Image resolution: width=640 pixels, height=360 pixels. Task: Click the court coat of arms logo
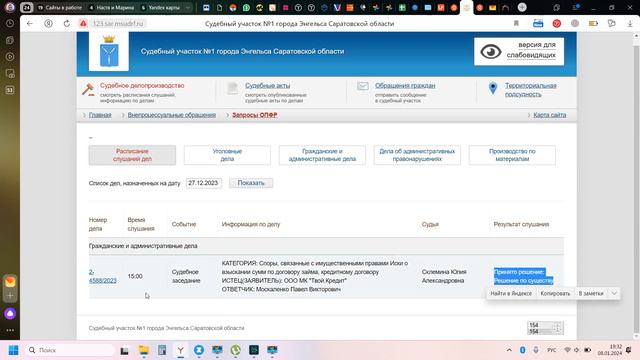(109, 51)
